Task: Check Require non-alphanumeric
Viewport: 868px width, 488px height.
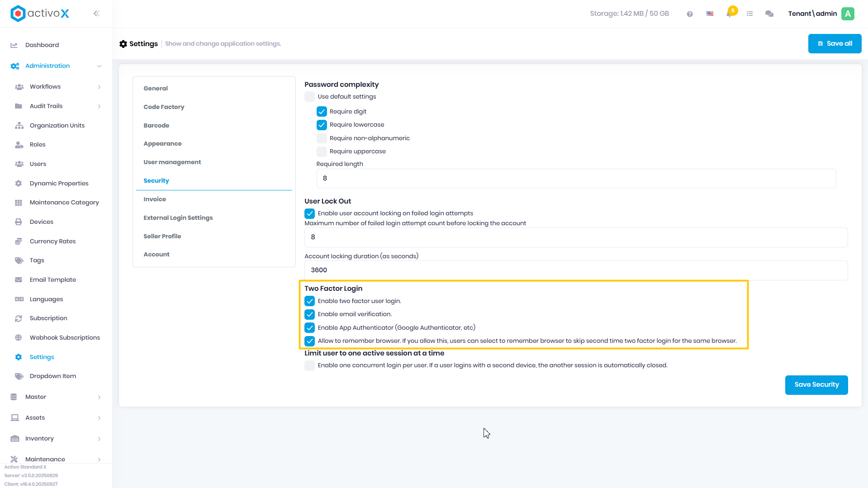Action: pyautogui.click(x=322, y=138)
